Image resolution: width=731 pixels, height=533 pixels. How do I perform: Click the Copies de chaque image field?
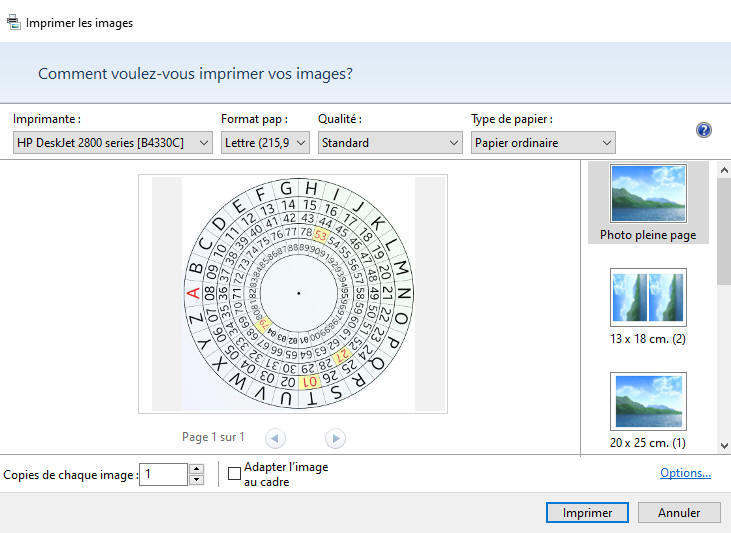coord(163,474)
